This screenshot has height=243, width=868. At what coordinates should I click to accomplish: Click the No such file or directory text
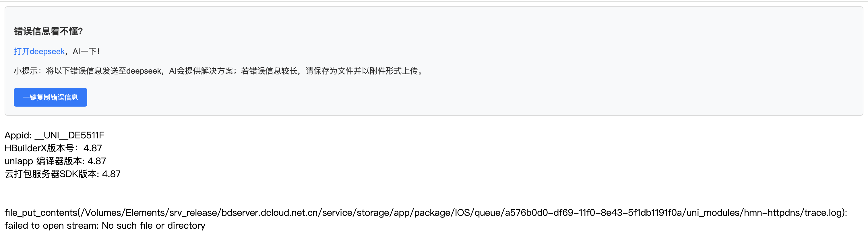pyautogui.click(x=153, y=226)
